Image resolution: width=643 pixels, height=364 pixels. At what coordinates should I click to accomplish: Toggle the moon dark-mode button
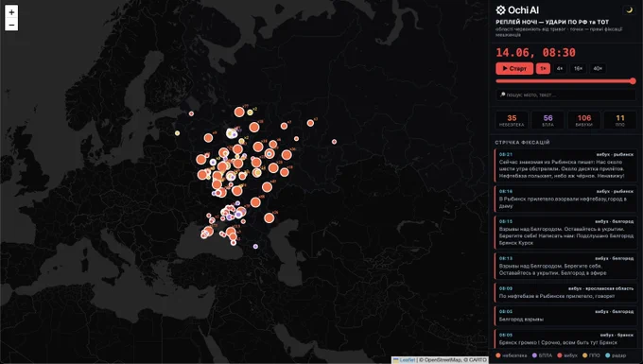629,10
